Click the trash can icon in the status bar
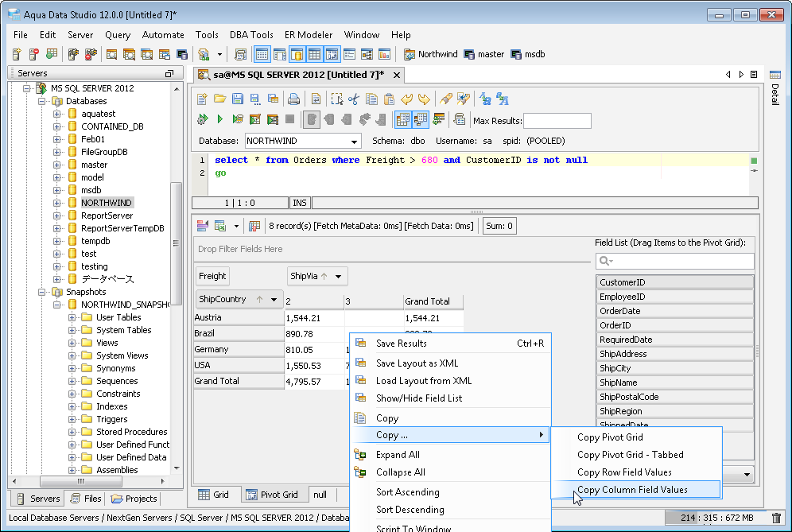The width and height of the screenshot is (792, 532). [x=776, y=518]
